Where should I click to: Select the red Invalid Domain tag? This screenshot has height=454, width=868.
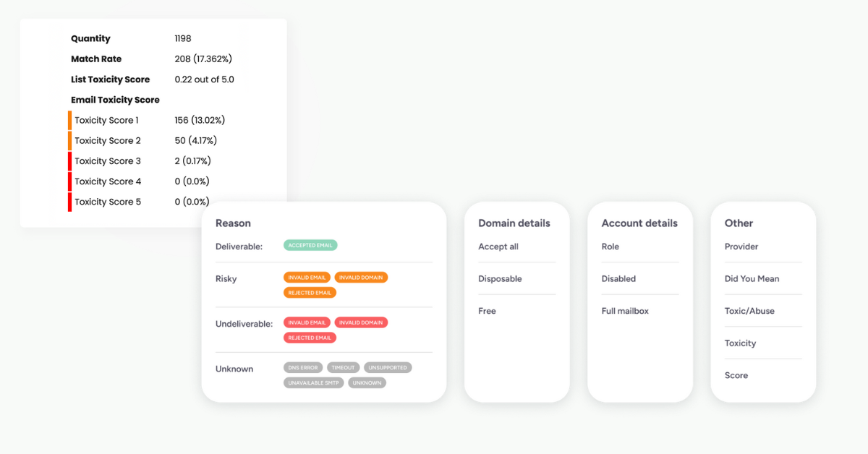pos(361,322)
